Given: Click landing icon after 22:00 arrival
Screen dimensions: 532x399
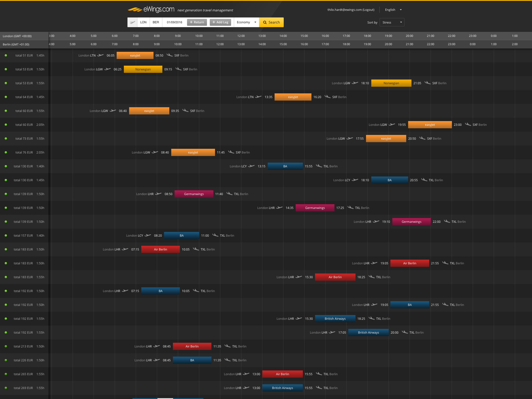Looking at the screenshot, I should [x=447, y=221].
